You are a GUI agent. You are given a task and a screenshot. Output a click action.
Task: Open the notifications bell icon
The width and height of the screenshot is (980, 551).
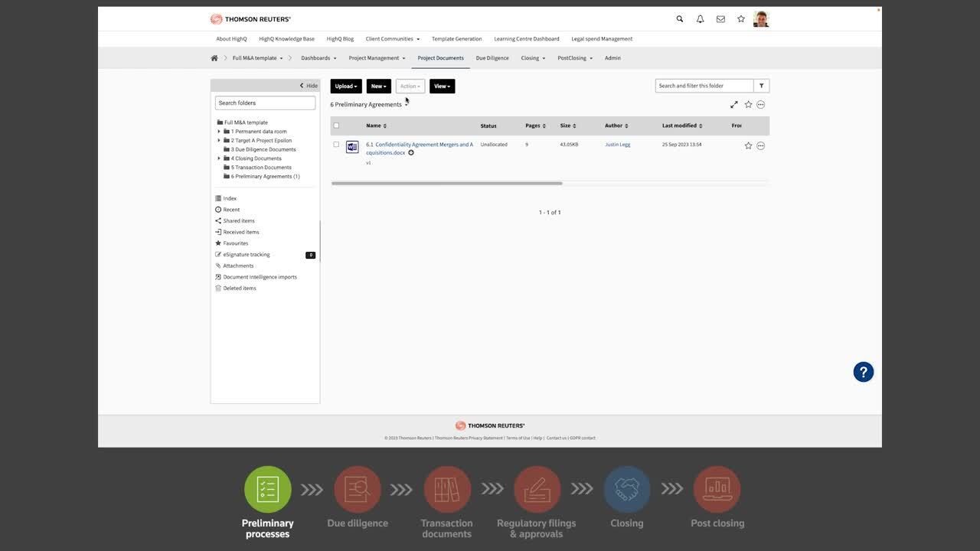coord(700,19)
